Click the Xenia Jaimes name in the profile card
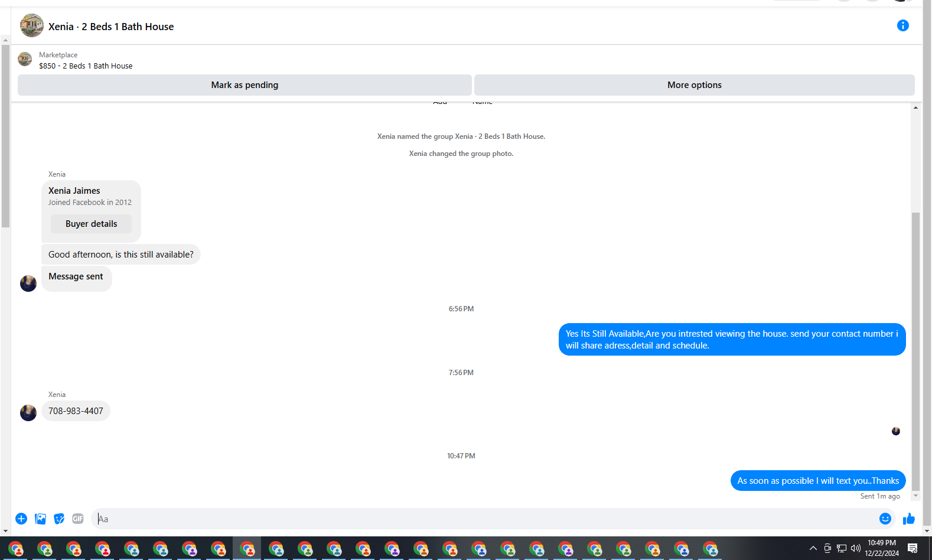 click(x=74, y=191)
